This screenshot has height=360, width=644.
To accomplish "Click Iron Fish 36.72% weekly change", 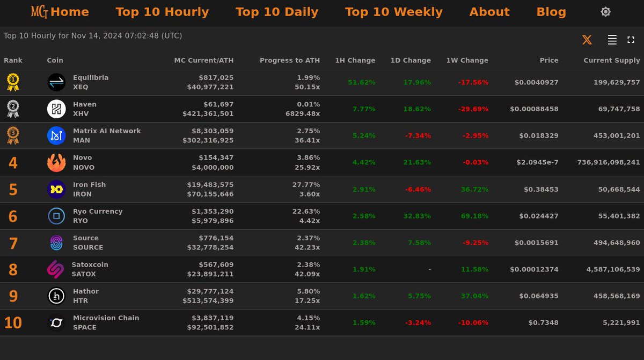I will point(474,189).
